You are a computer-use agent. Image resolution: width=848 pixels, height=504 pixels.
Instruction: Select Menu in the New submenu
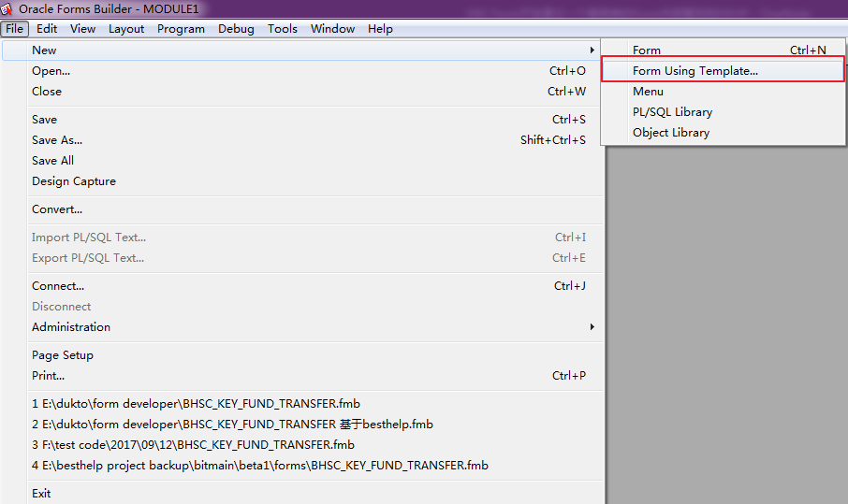[x=724, y=92]
